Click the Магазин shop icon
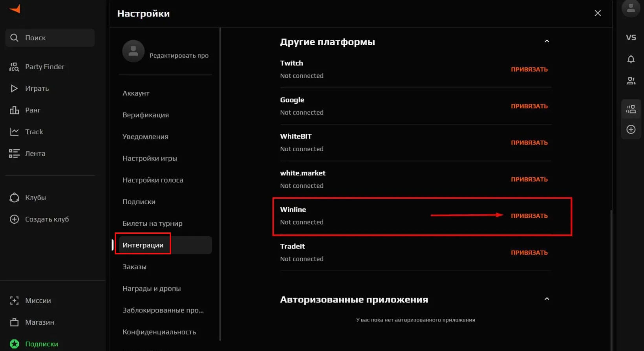The height and width of the screenshot is (351, 644). pos(14,322)
